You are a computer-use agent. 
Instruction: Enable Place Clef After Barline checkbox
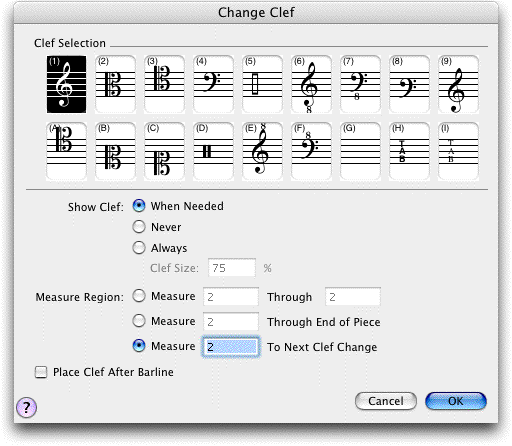click(41, 372)
